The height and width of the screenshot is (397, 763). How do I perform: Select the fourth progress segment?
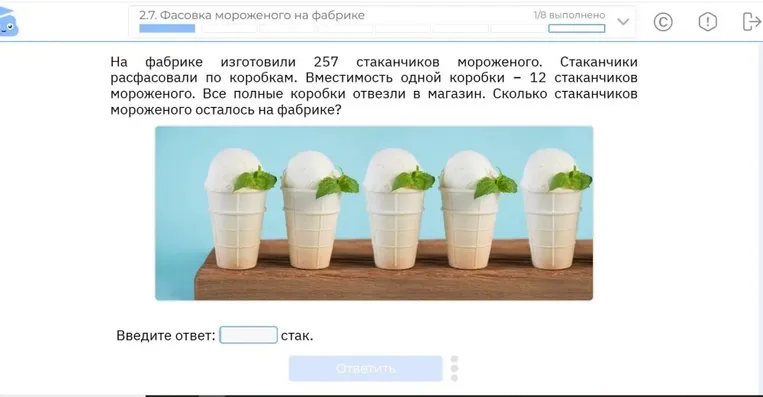[345, 29]
